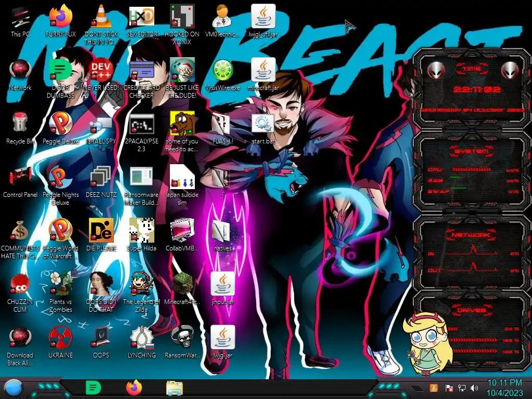Click the flag notification tray icon
This screenshot has width=532, height=399.
(x=449, y=388)
